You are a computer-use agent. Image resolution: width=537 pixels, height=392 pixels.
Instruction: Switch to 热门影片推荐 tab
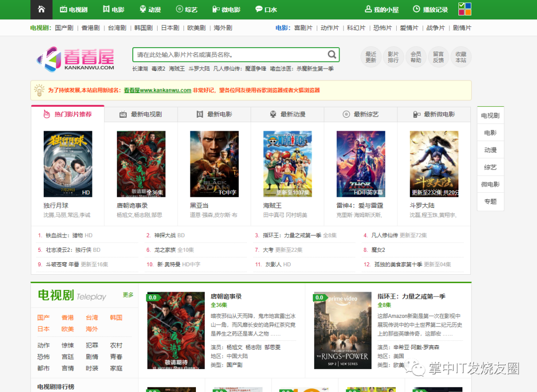coord(68,114)
